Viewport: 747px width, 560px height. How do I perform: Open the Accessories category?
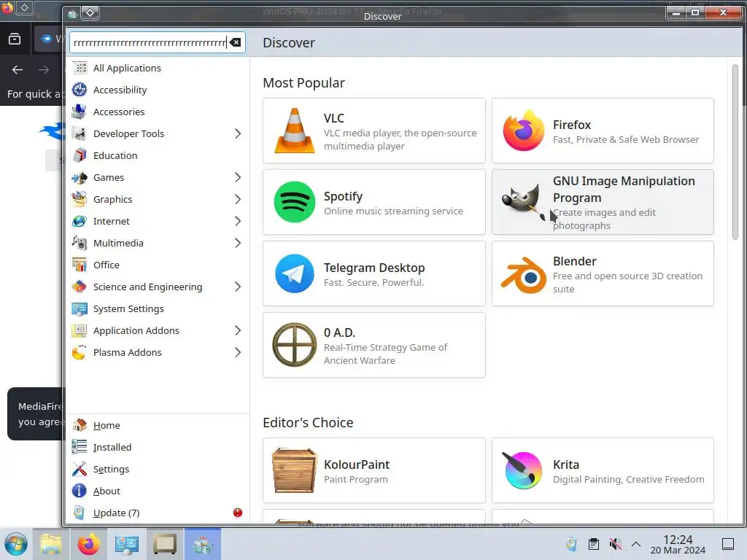tap(158, 112)
